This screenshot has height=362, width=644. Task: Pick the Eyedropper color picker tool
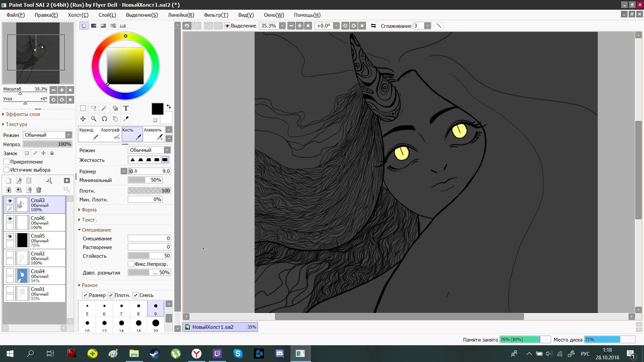[126, 119]
